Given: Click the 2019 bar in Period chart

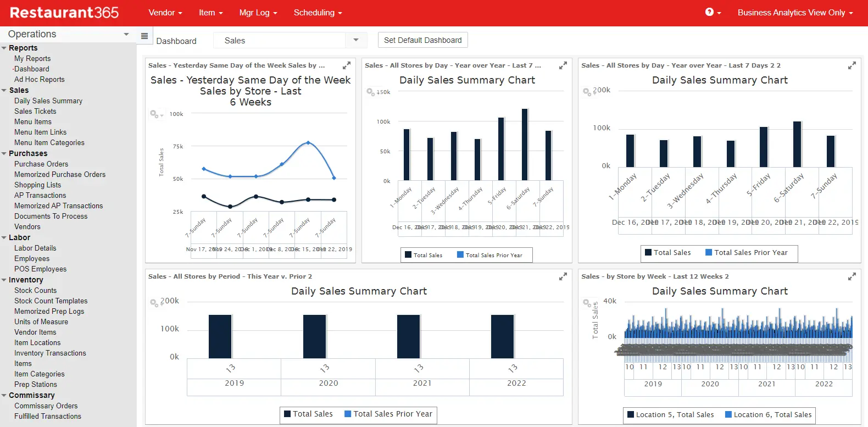Looking at the screenshot, I should (x=220, y=337).
